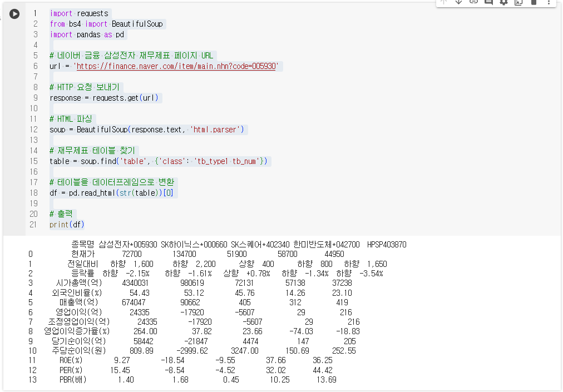Place cursor on 'import requests' line
This screenshot has width=563, height=392.
pos(79,13)
